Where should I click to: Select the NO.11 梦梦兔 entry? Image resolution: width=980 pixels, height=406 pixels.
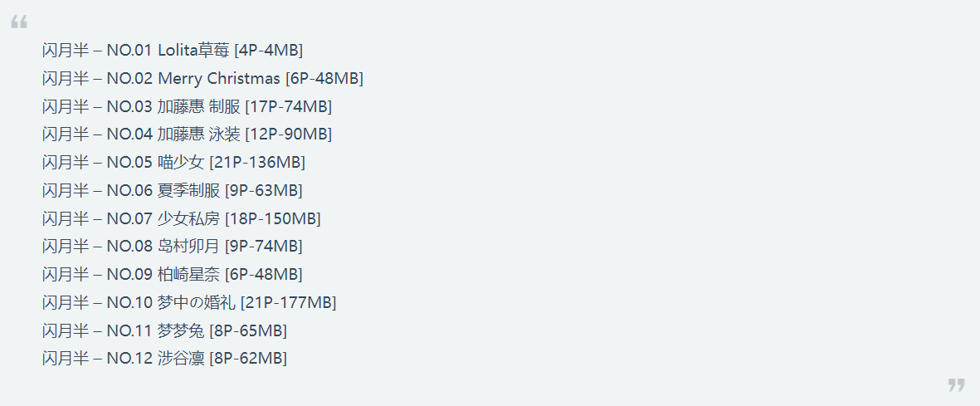[x=165, y=330]
